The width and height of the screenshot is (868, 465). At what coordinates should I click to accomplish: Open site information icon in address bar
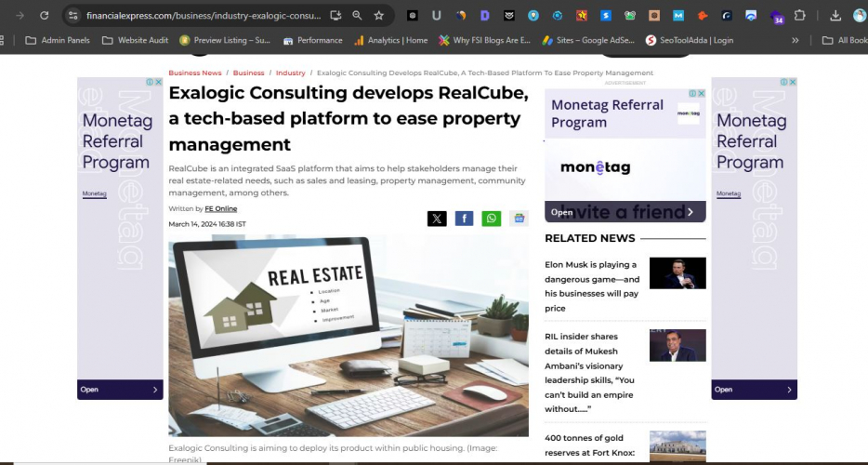[72, 16]
